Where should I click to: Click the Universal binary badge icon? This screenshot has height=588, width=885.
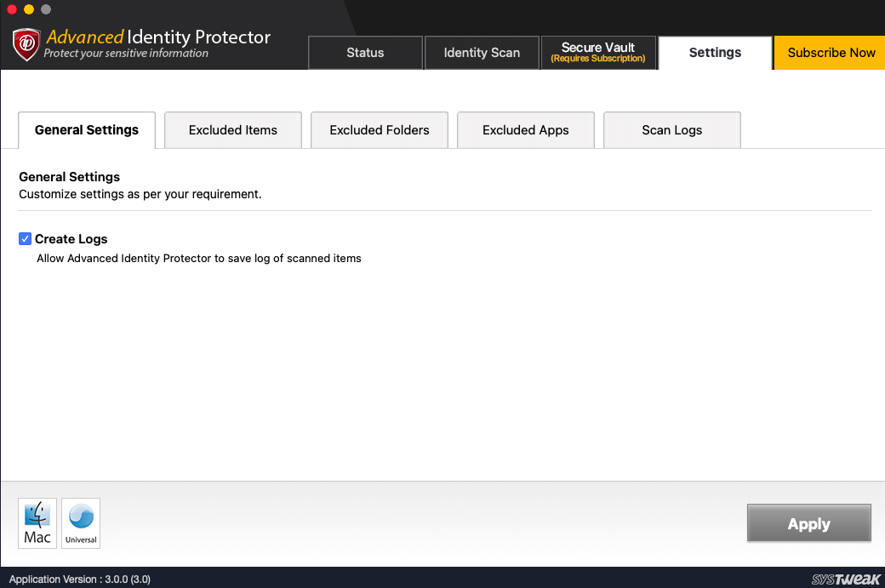point(81,523)
